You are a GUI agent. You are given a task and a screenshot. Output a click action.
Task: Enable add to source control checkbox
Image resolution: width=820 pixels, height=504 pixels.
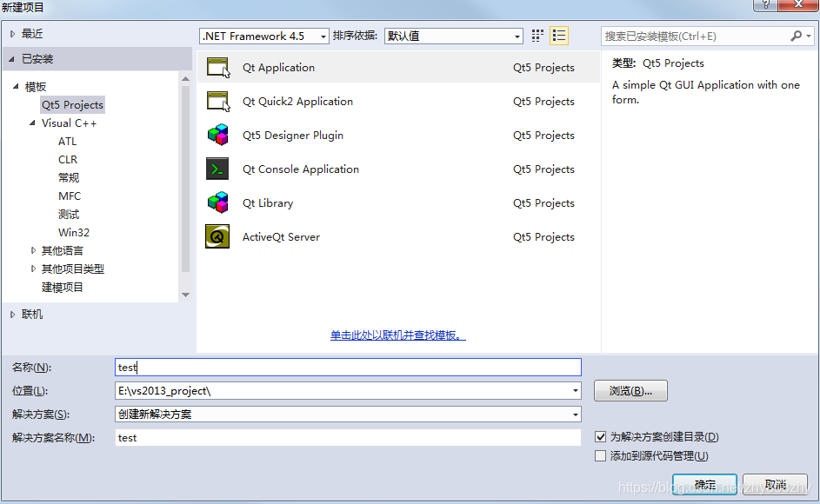tap(600, 456)
